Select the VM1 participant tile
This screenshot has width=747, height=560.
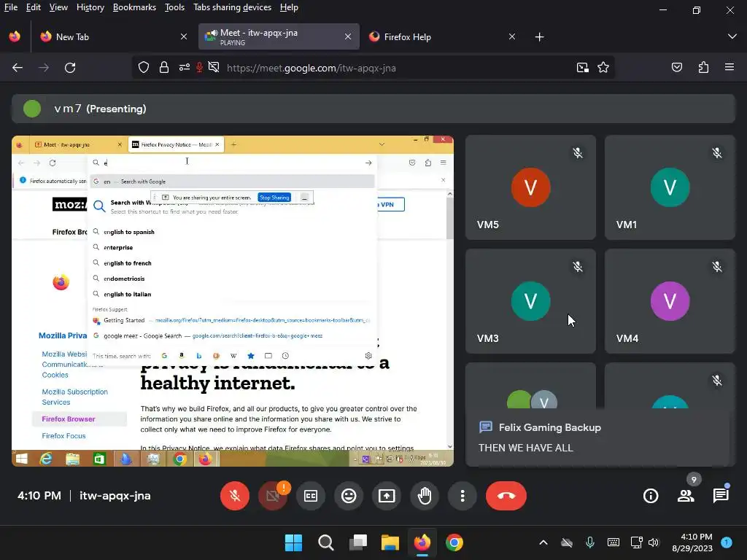click(x=670, y=187)
